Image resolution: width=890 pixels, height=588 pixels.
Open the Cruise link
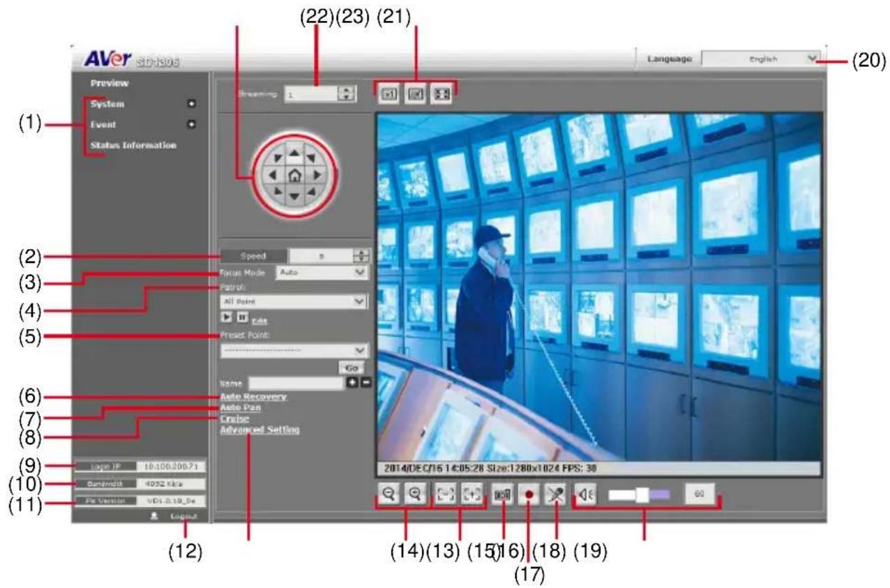click(234, 419)
